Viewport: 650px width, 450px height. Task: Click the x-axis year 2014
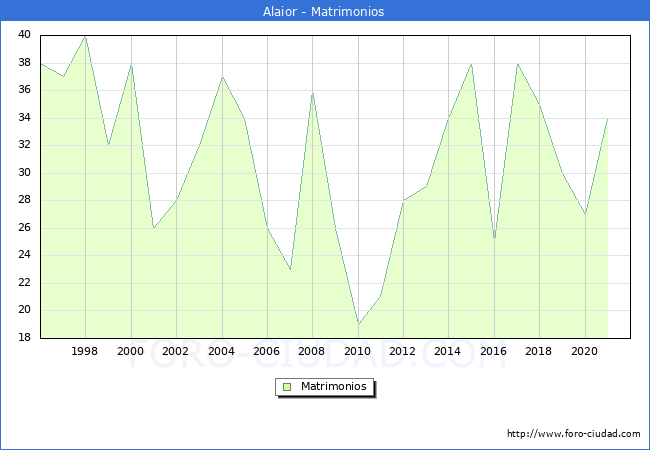(448, 351)
